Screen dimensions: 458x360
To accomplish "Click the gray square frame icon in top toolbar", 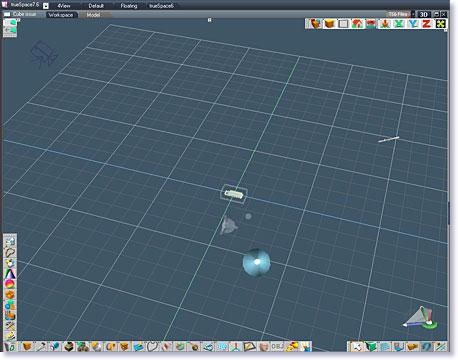I will (x=343, y=24).
